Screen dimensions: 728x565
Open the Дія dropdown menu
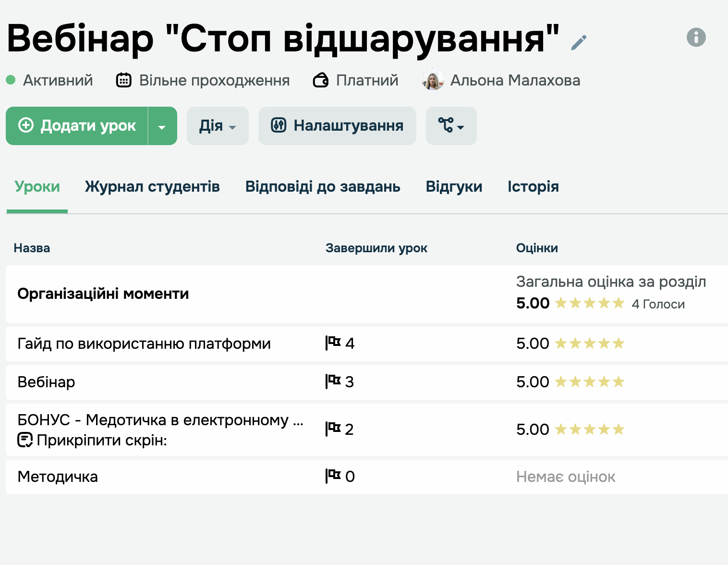pos(218,126)
